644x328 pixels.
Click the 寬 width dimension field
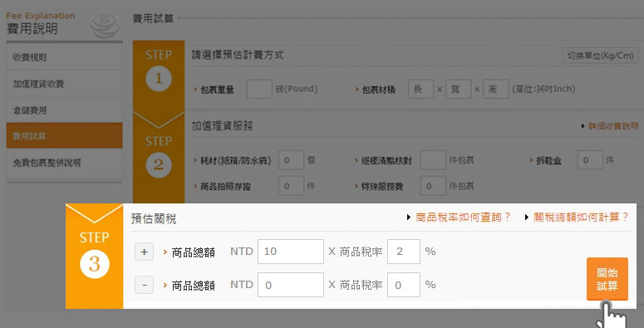459,89
